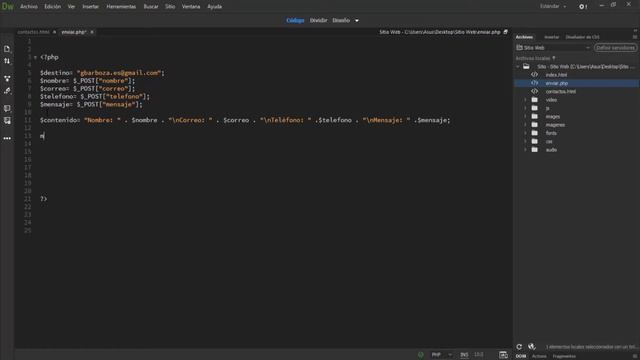This screenshot has height=360, width=640.
Task: Expand the imagenes folder
Action: [x=525, y=124]
